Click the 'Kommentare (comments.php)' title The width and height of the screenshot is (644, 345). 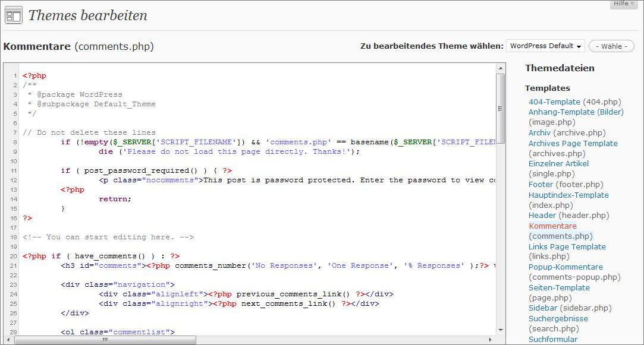tap(78, 46)
